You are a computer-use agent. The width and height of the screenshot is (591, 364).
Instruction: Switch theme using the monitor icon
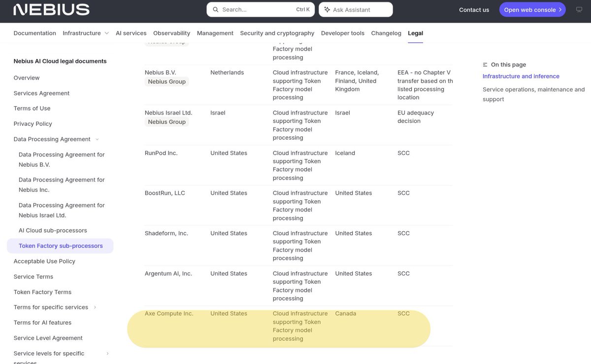coord(579,9)
